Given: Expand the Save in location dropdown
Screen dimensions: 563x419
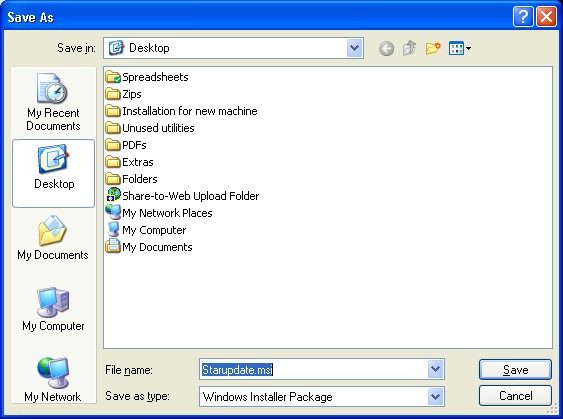Looking at the screenshot, I should click(355, 48).
